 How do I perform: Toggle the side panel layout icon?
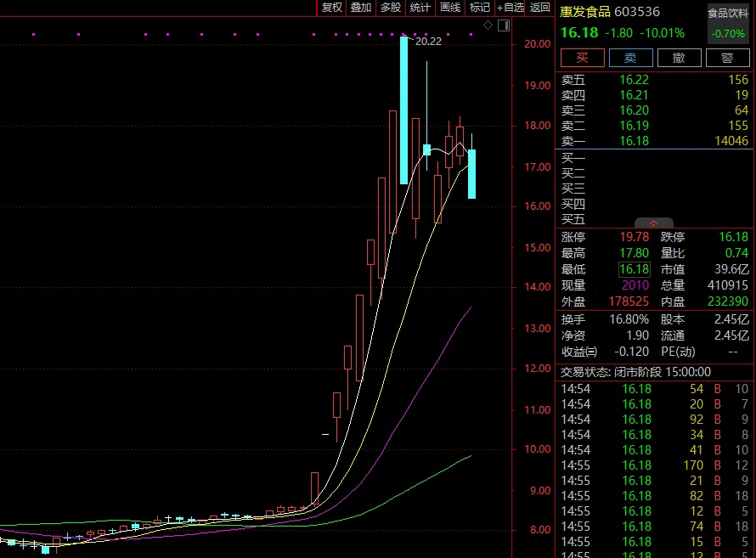502,25
